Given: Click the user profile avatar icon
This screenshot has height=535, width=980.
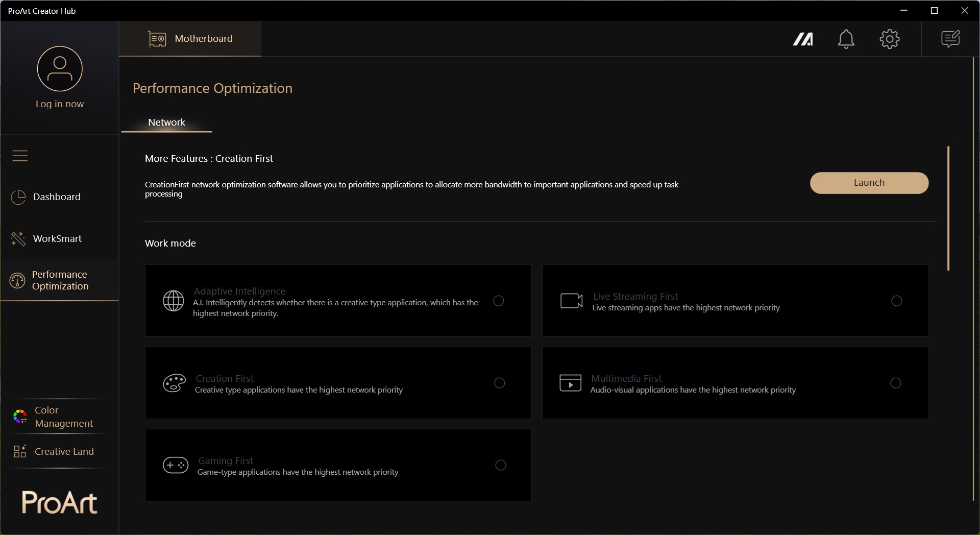Looking at the screenshot, I should click(x=60, y=69).
